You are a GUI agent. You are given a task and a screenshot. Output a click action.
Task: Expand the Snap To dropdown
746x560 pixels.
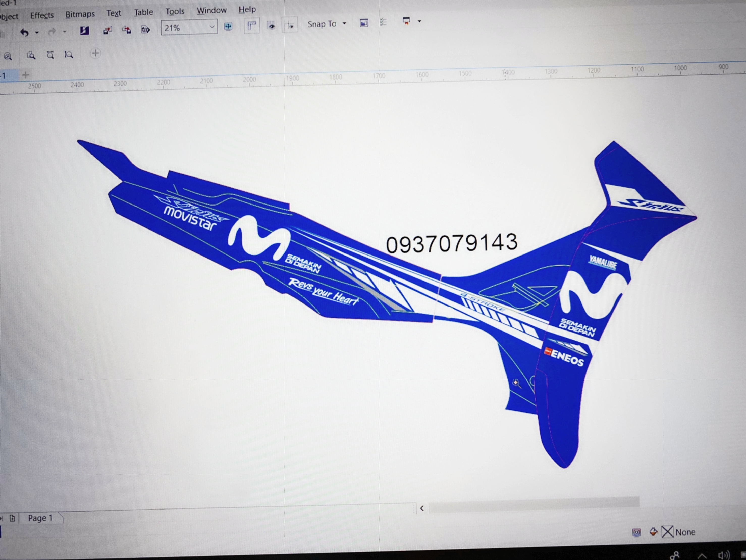tap(344, 24)
